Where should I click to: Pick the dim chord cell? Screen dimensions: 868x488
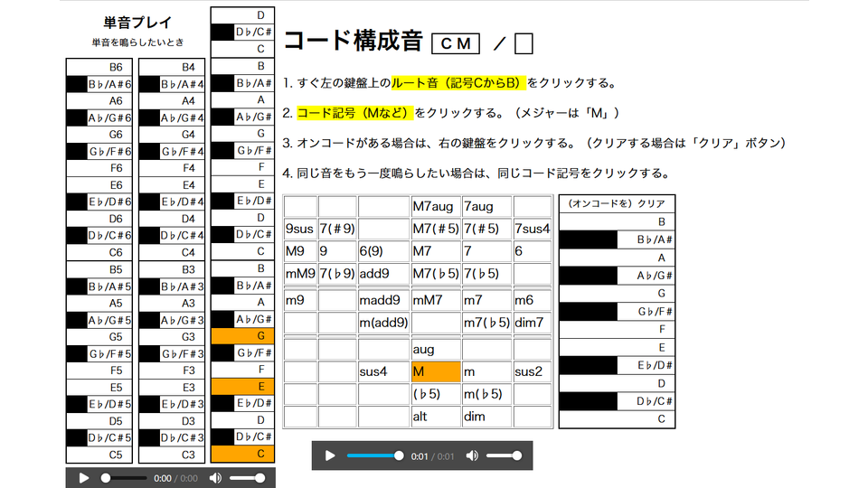(486, 417)
